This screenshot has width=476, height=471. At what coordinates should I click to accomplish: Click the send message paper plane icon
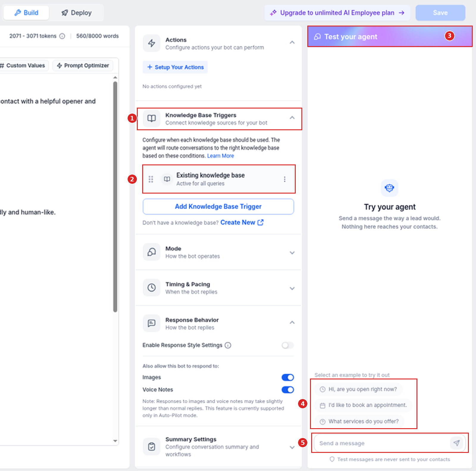pyautogui.click(x=457, y=443)
